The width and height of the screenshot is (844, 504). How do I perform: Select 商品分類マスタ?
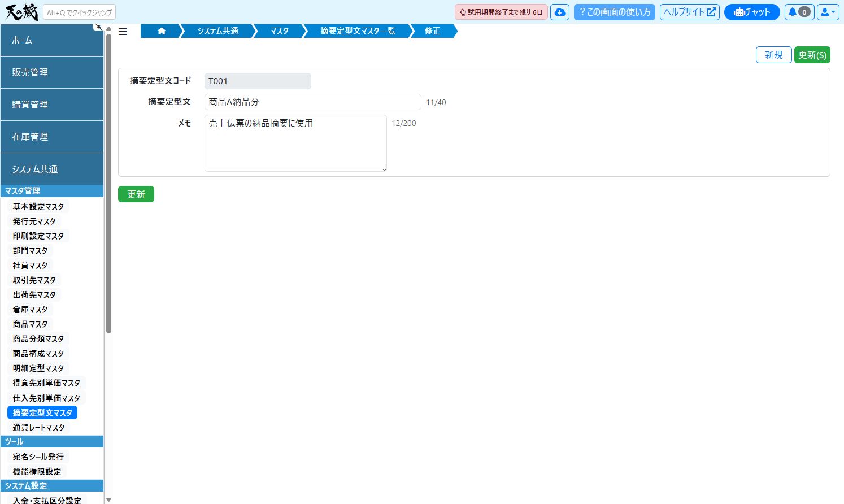tap(38, 339)
